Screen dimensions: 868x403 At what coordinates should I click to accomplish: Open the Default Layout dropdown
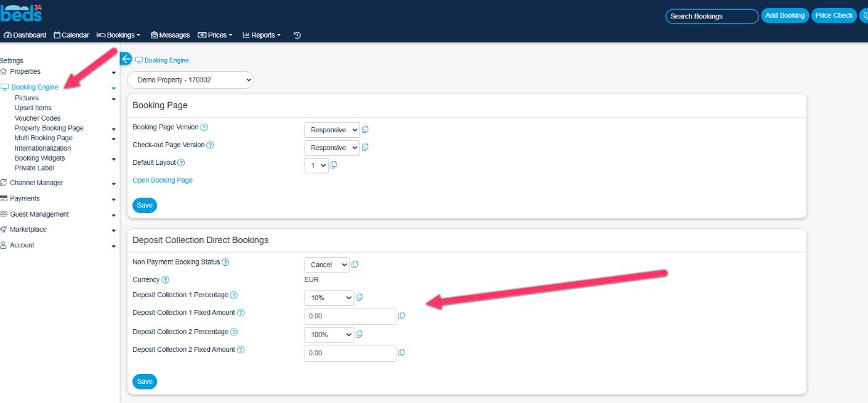pos(316,166)
